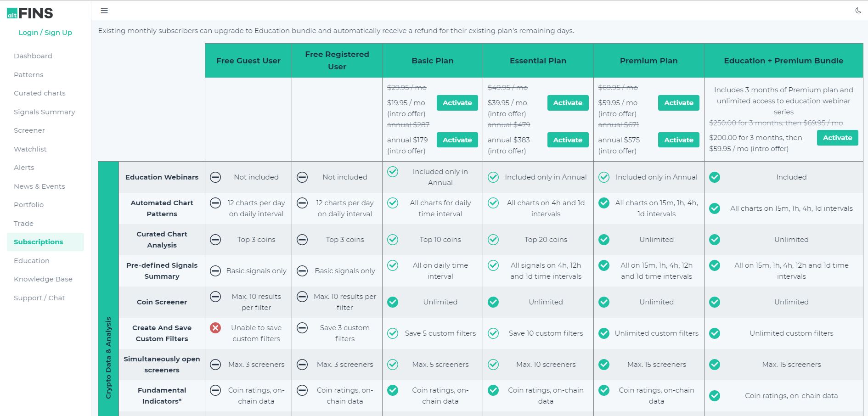This screenshot has width=868, height=416.
Task: Click the check icon beside Premium Included only in Annual
Action: pyautogui.click(x=604, y=177)
